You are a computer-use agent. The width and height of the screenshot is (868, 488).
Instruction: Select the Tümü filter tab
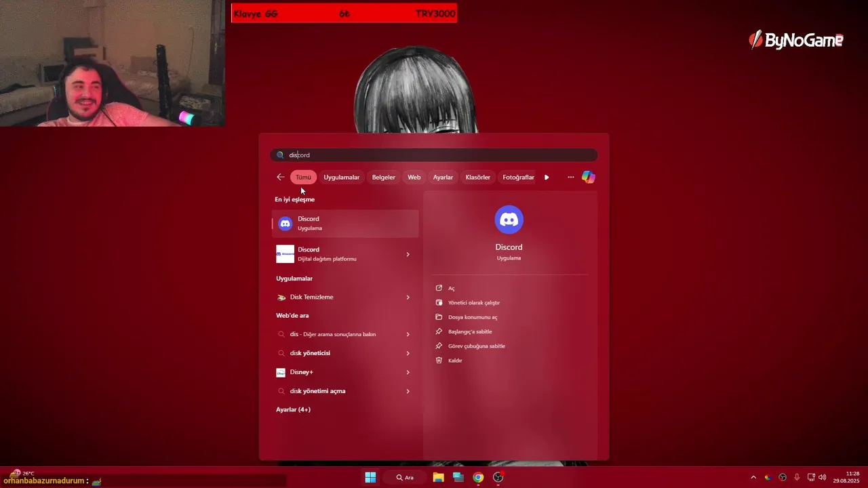(x=303, y=177)
